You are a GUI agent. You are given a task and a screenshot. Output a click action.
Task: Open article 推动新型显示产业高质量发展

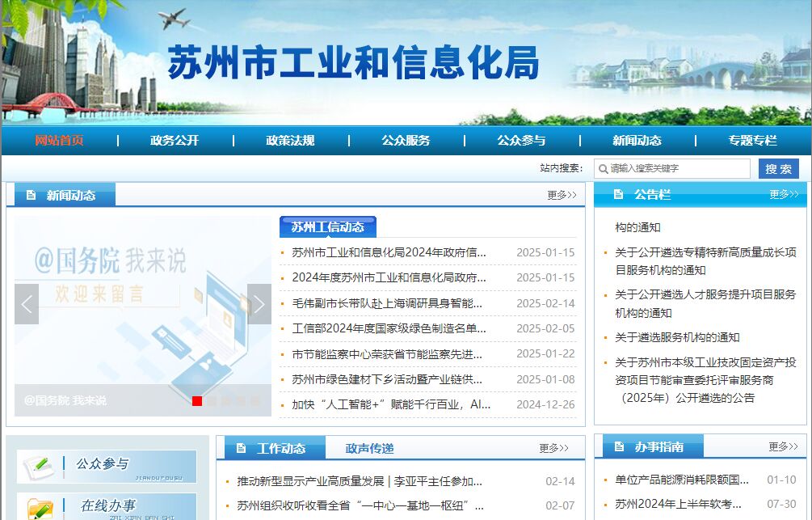click(x=360, y=481)
